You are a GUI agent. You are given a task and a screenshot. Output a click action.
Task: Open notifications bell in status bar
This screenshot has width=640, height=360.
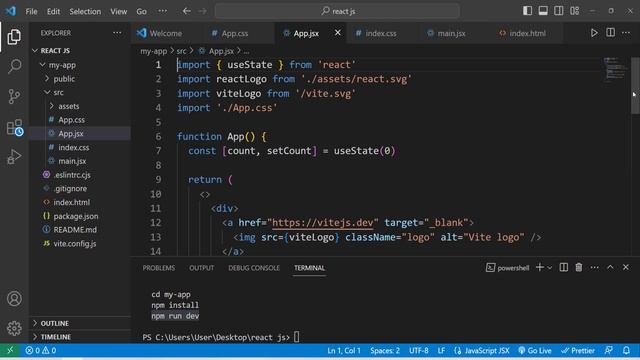626,350
